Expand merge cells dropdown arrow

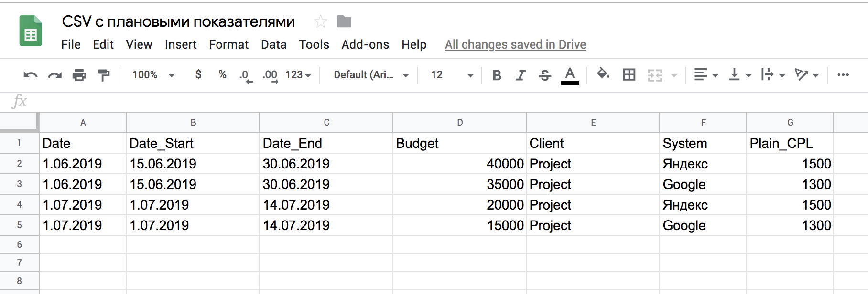(x=674, y=75)
